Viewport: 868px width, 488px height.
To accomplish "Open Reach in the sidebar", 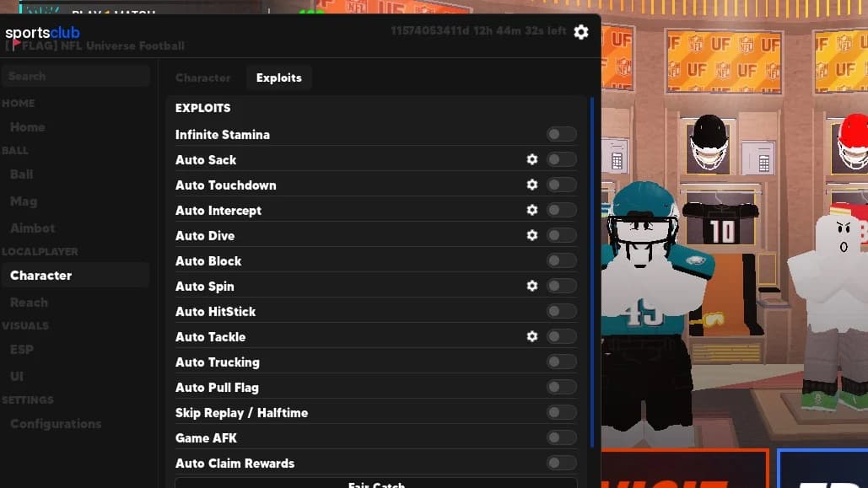I will click(29, 303).
